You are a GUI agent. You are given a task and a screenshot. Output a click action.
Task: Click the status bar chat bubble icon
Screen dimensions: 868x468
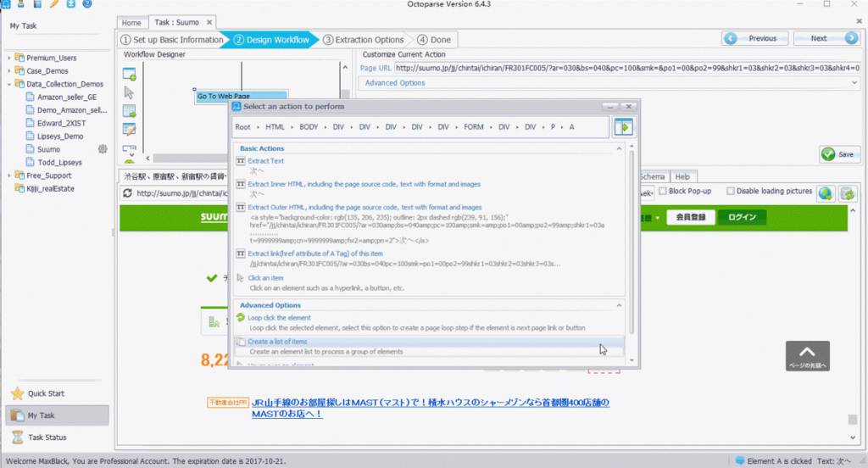coord(739,461)
